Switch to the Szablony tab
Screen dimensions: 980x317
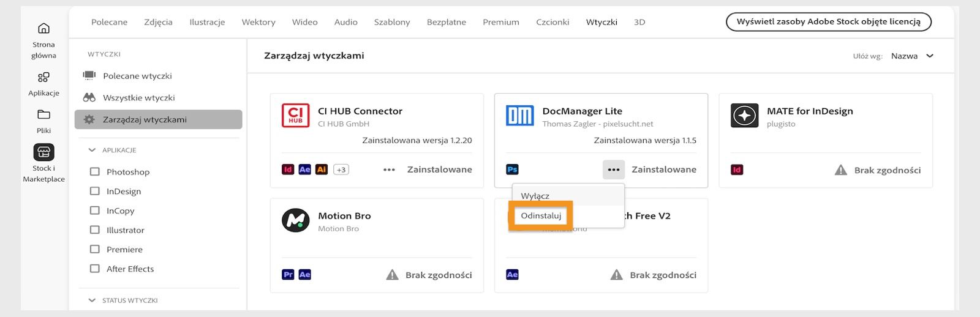[392, 22]
